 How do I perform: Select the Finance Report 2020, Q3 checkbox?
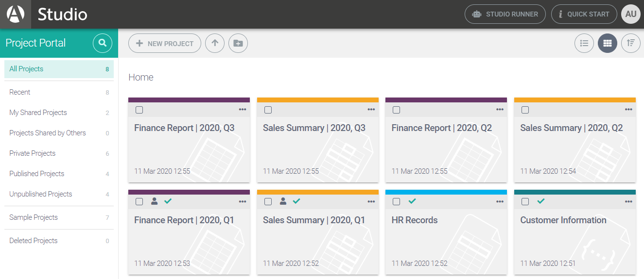coord(139,110)
